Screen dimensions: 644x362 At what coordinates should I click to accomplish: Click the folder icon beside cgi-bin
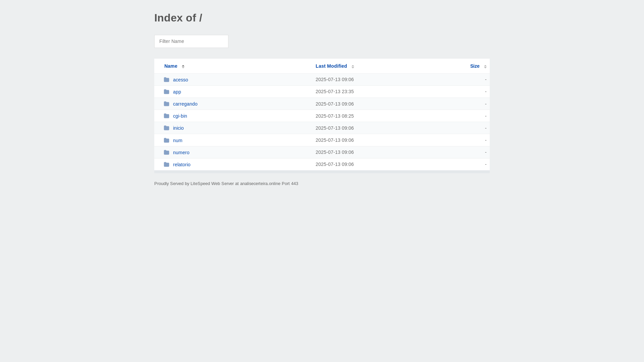coord(166,116)
